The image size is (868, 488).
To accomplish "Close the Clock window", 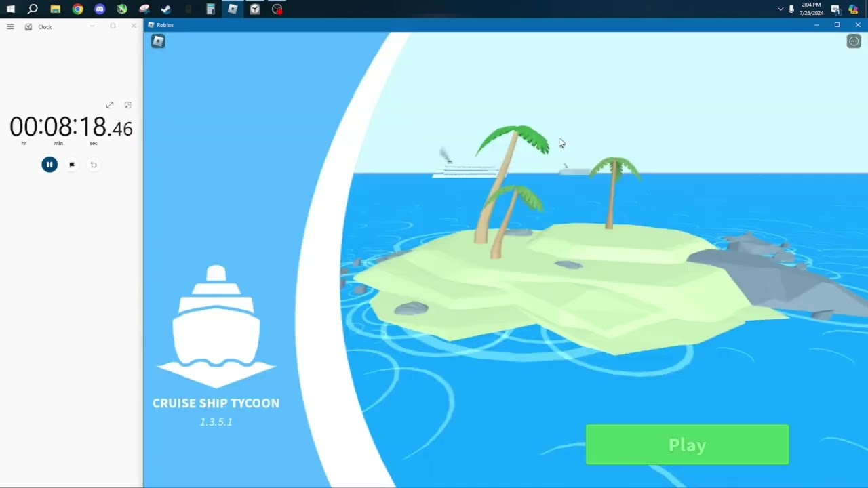I will click(x=134, y=26).
